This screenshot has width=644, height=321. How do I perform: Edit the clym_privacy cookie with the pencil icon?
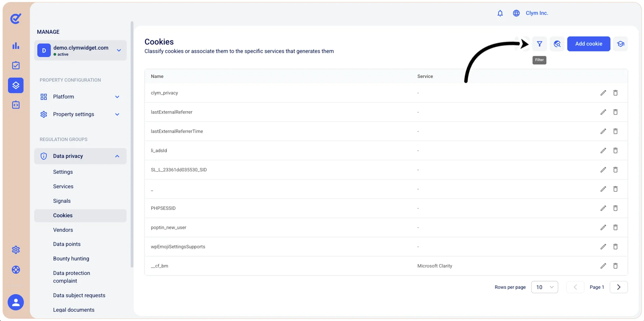point(603,93)
